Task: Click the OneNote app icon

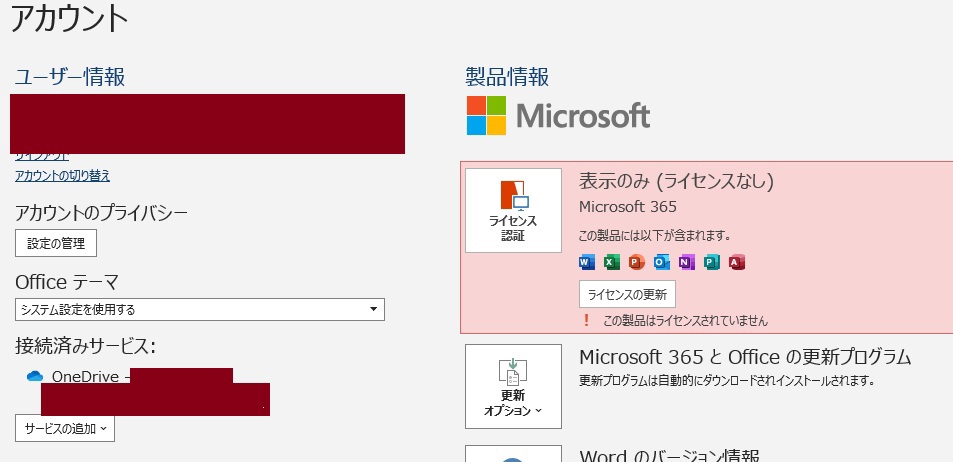Action: click(x=687, y=263)
